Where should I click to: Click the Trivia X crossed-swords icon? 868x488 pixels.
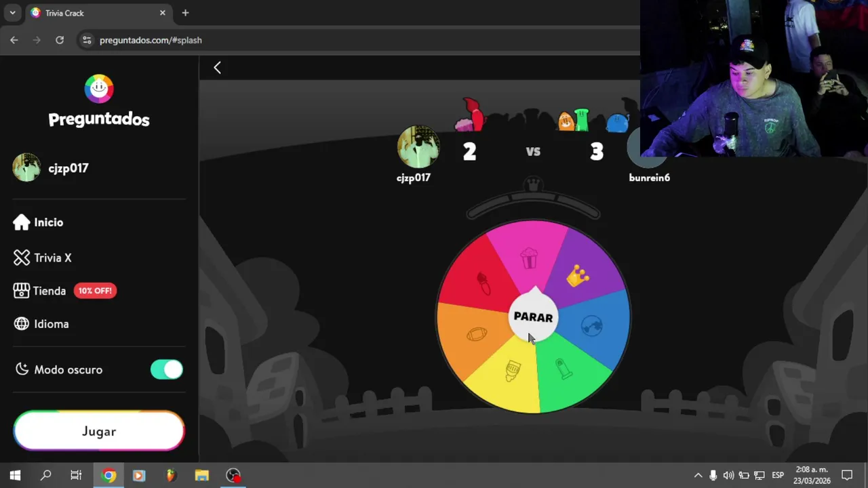22,258
